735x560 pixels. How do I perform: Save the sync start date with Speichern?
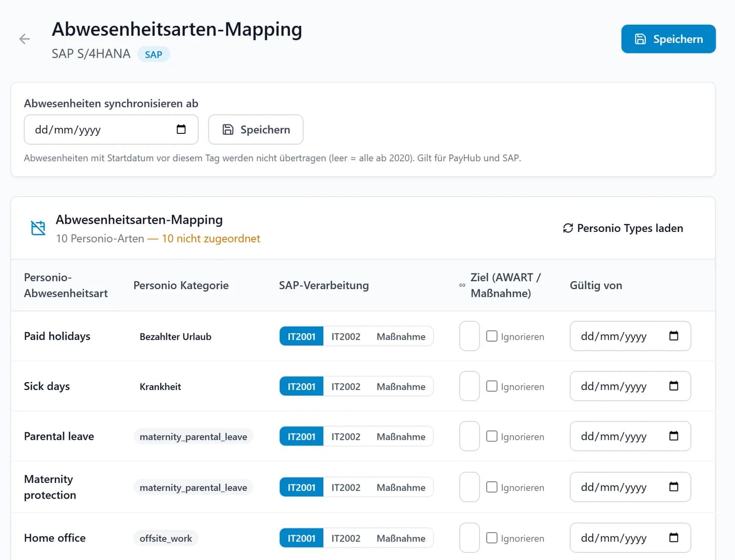256,129
